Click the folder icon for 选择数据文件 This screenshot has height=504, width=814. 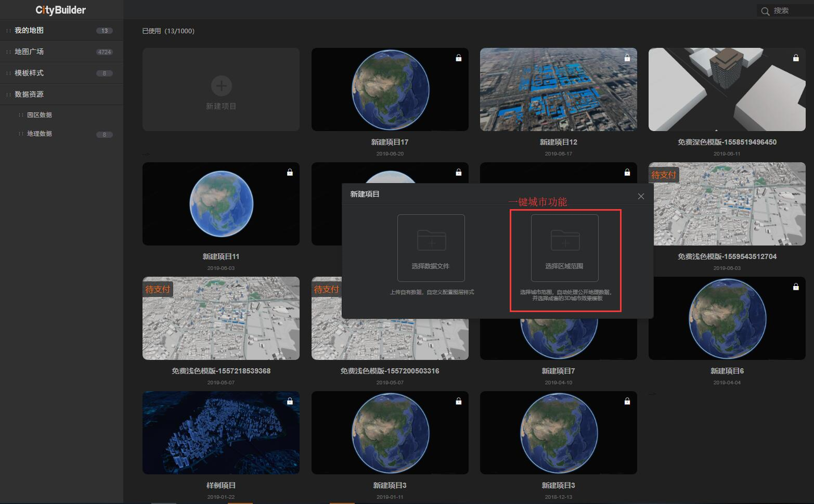(x=431, y=241)
